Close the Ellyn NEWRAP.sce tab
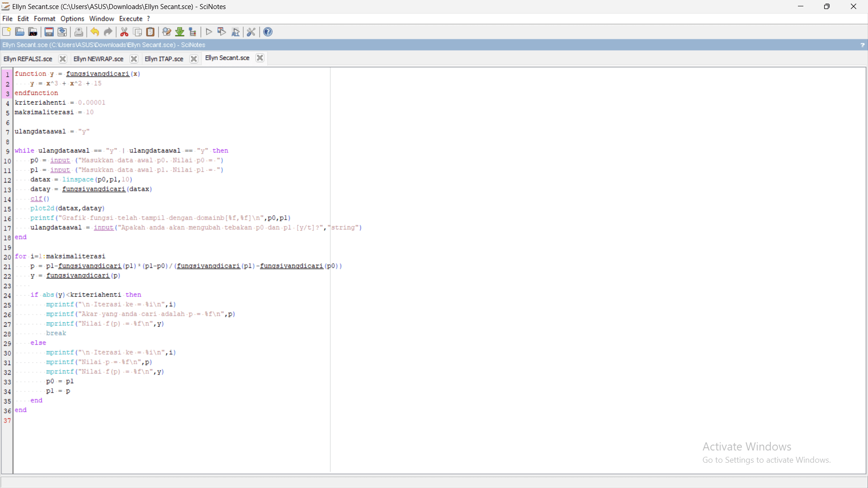Image resolution: width=868 pixels, height=488 pixels. click(134, 59)
